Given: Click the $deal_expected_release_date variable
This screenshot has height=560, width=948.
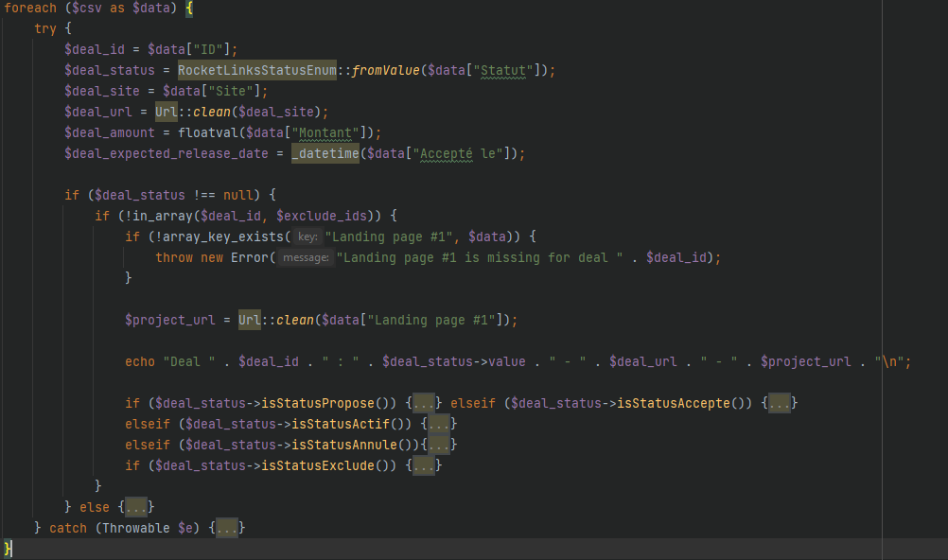Looking at the screenshot, I should coord(167,153).
